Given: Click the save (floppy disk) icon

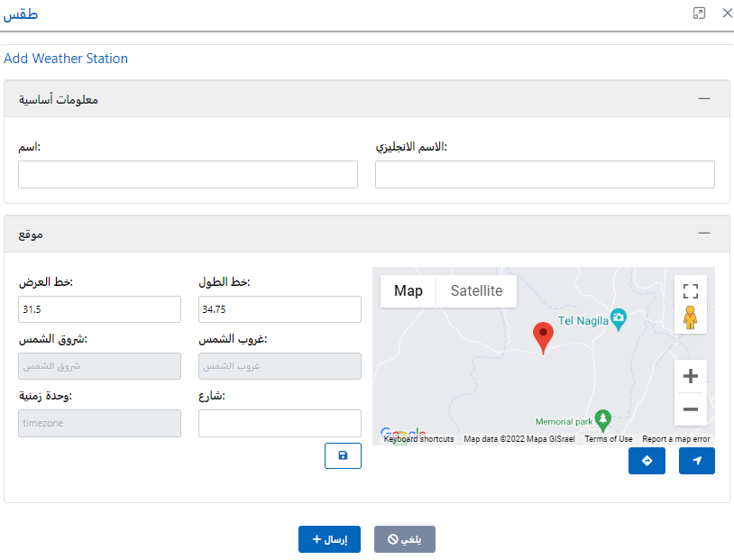Looking at the screenshot, I should (343, 455).
